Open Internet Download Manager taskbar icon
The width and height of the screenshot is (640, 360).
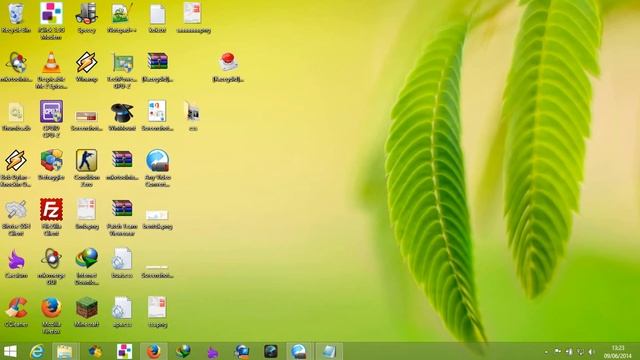click(x=183, y=351)
